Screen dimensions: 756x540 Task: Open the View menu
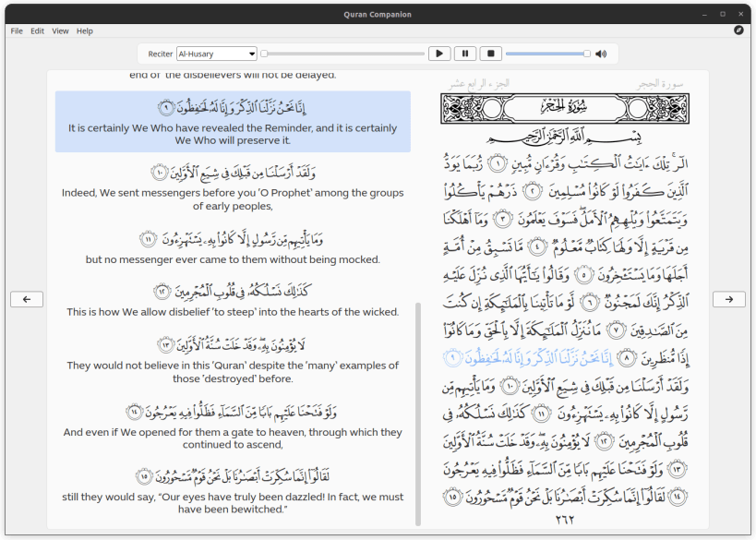pyautogui.click(x=60, y=30)
